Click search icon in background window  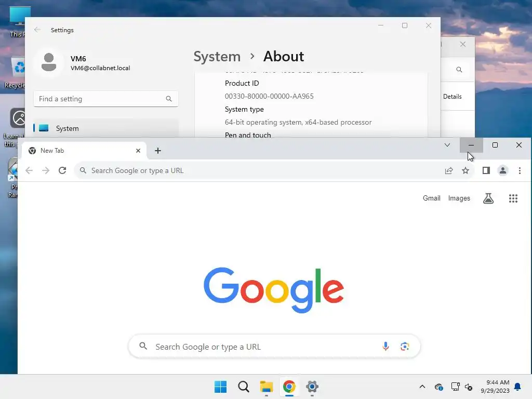coord(459,70)
